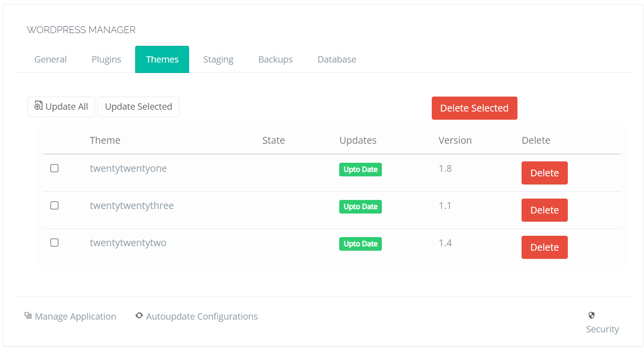Viewport: 644px width, 350px height.
Task: Click the Update All upload icon
Action: click(39, 106)
